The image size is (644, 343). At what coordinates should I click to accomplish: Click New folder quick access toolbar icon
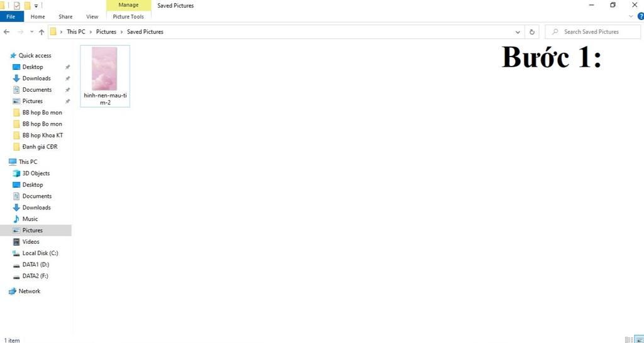tap(28, 5)
